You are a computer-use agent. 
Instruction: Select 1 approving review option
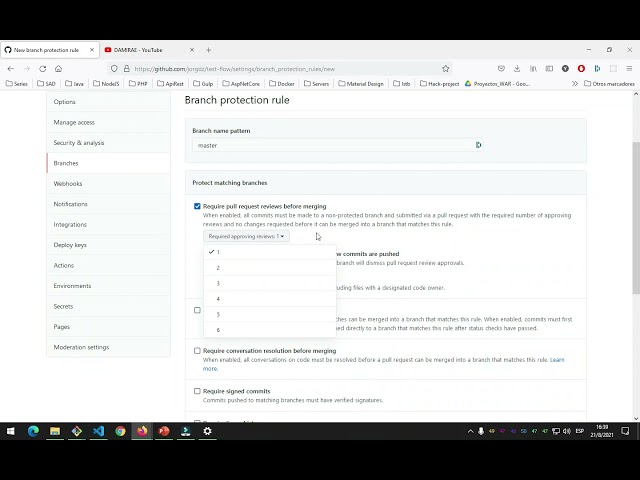[x=270, y=252]
